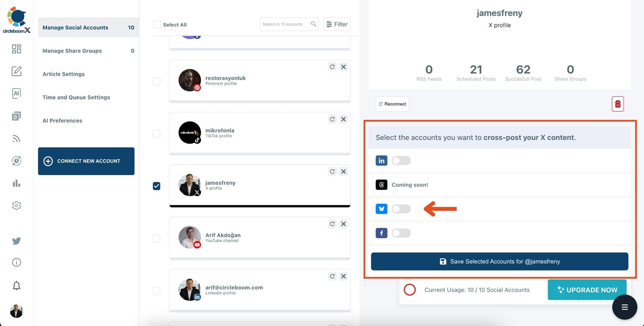Screen dimensions: 644x326
Task: Open the Twitter bird sidebar icon
Action: pyautogui.click(x=17, y=241)
